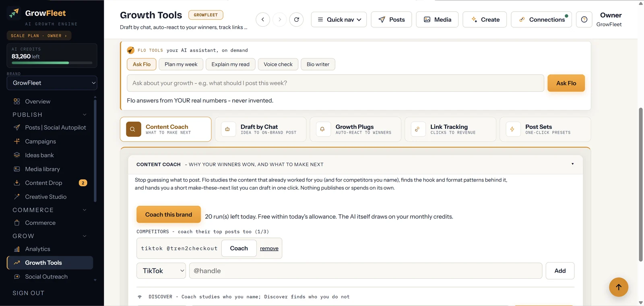
Task: Click the Ask about your growth input
Action: (335, 83)
